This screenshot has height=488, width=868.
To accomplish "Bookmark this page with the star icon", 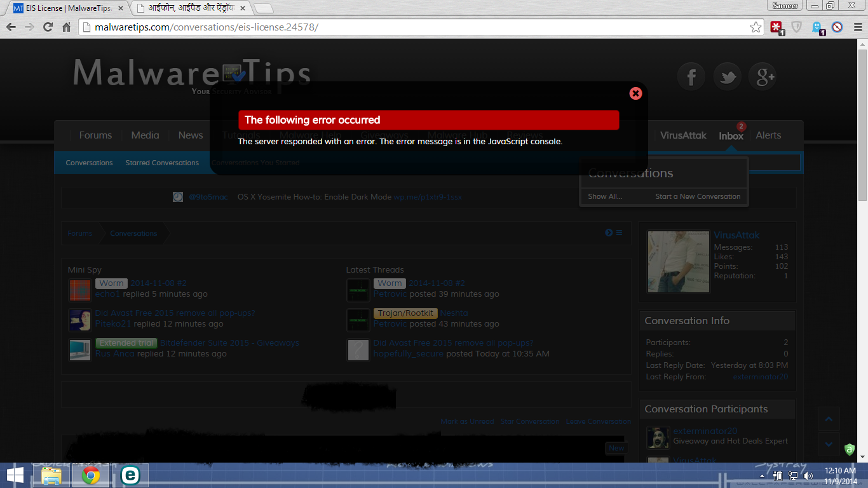I will [x=756, y=27].
